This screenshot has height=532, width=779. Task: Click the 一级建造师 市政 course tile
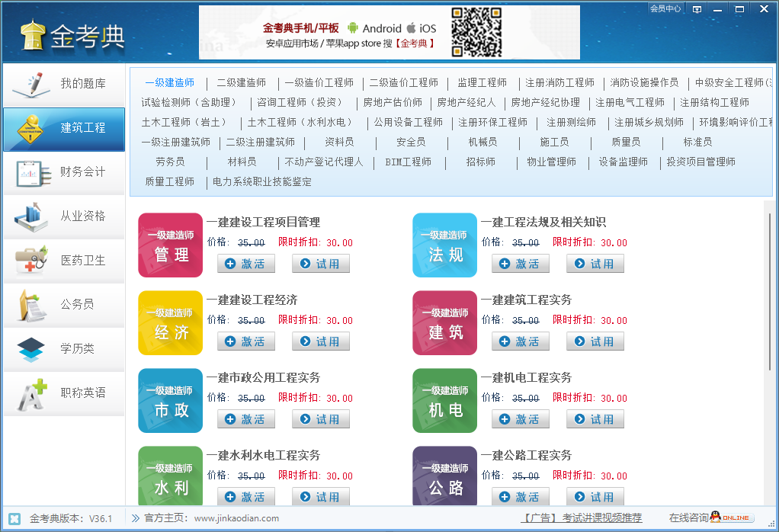tap(171, 400)
